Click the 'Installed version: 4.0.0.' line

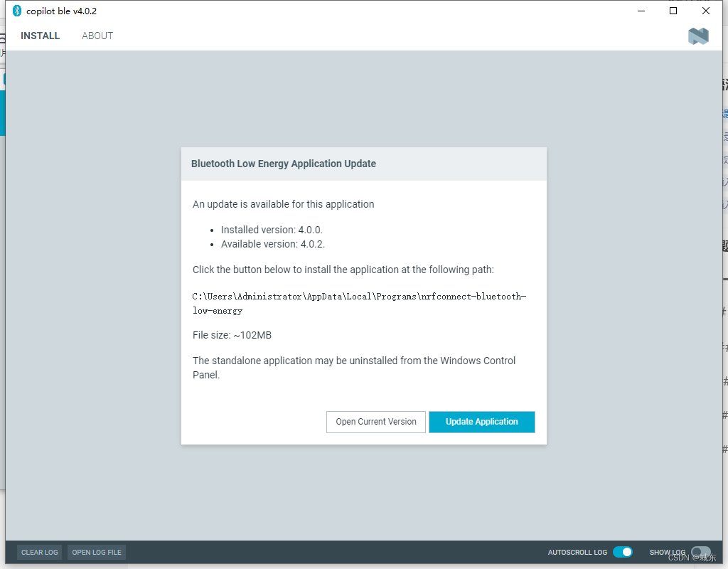pyautogui.click(x=272, y=230)
